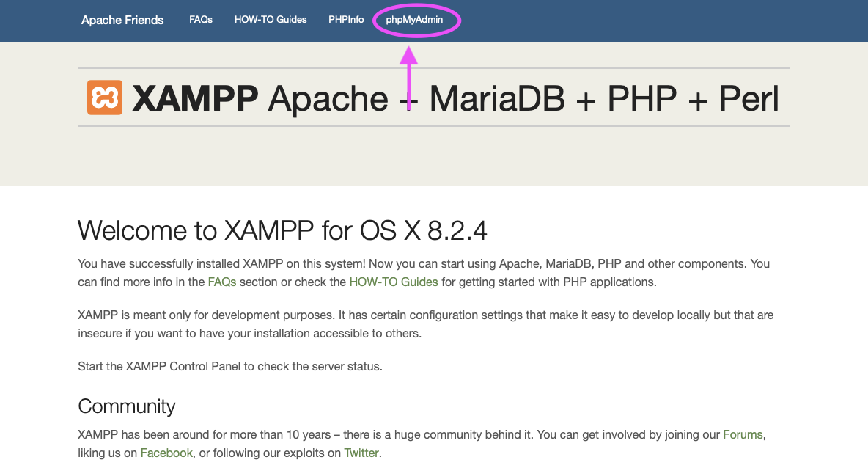868x468 pixels.
Task: Launch phpMyAdmin from the top navigation
Action: [415, 20]
